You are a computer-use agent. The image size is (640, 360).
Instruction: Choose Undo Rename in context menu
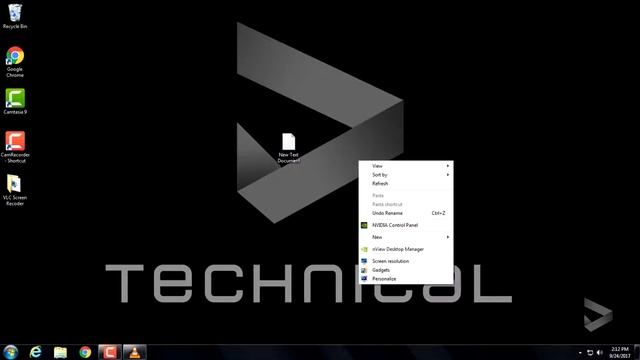click(x=406, y=213)
